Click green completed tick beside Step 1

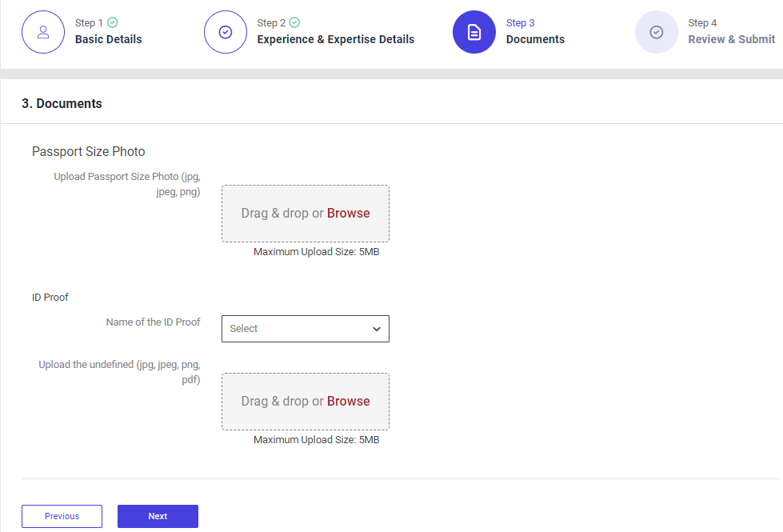pyautogui.click(x=113, y=23)
